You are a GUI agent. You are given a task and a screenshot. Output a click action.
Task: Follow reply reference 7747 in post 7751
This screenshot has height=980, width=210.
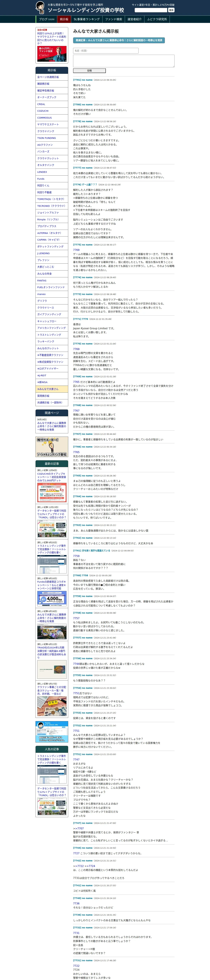pyautogui.click(x=76, y=759)
